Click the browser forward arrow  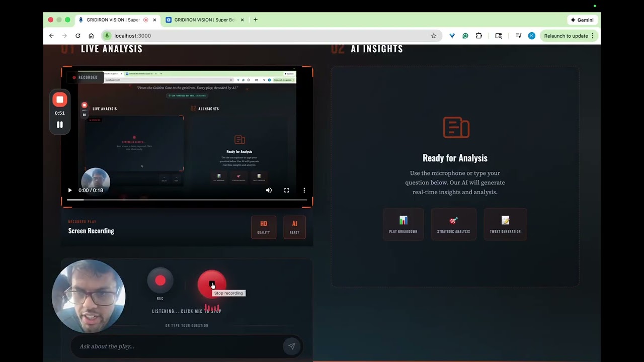[x=64, y=36]
